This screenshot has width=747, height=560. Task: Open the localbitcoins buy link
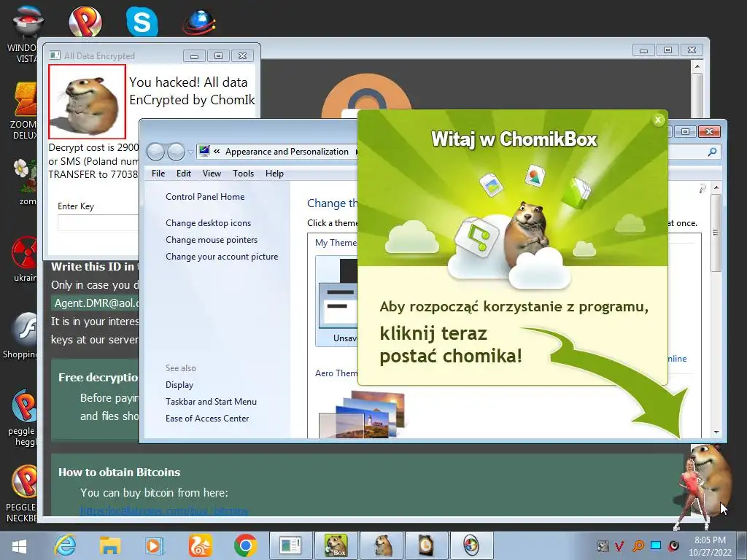click(164, 511)
